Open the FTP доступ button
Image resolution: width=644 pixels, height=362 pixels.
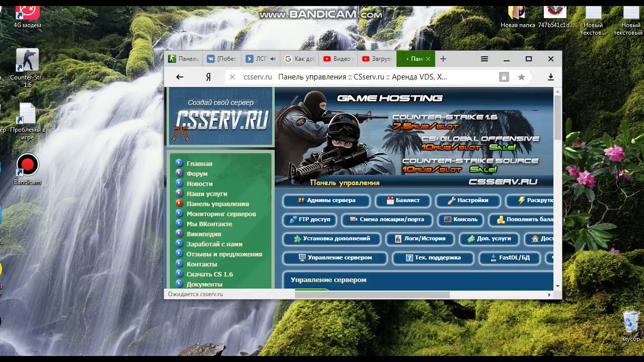(310, 220)
